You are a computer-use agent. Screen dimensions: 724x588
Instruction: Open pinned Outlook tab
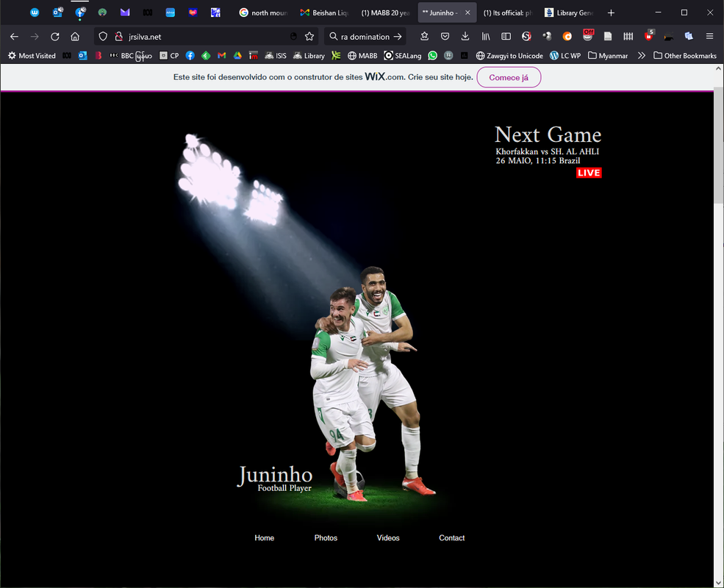pos(58,12)
